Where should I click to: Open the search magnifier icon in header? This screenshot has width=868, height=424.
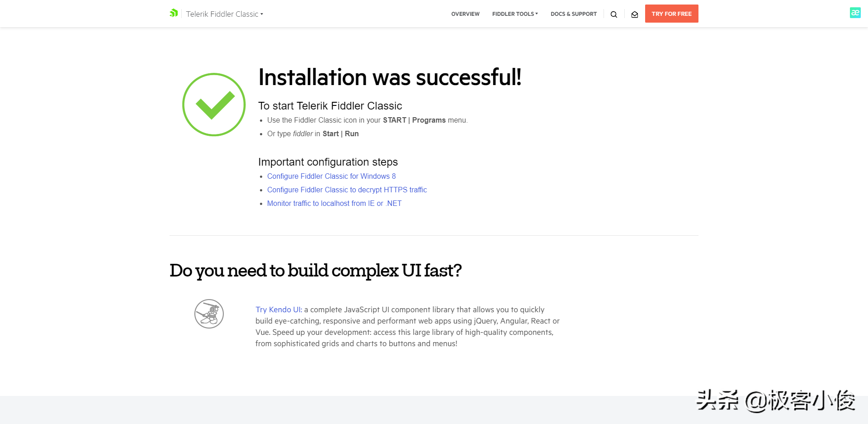click(x=613, y=14)
